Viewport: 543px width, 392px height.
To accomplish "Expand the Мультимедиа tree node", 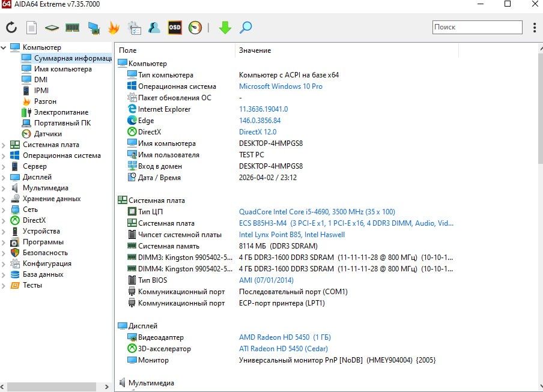I will tap(4, 188).
